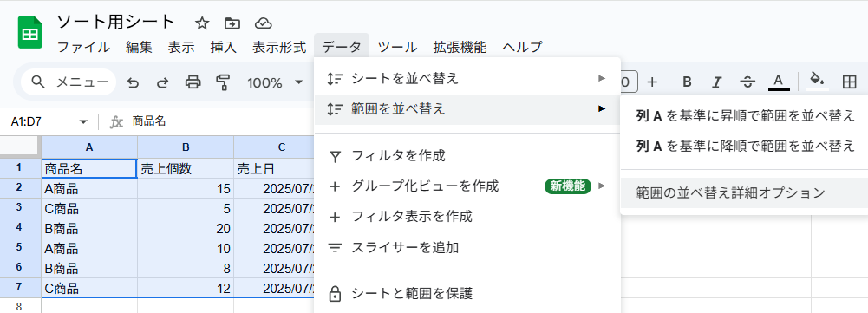This screenshot has height=313, width=868.
Task: Toggle bold formatting
Action: point(687,82)
